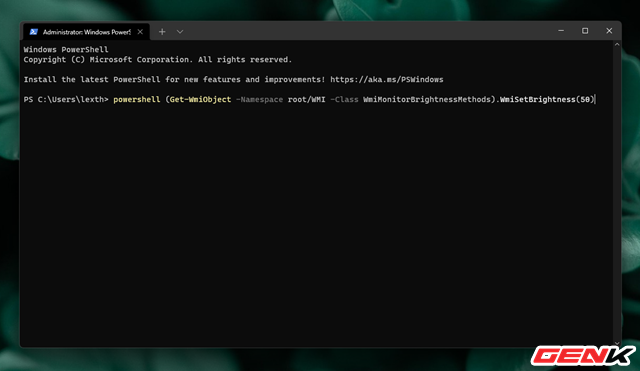Close the PowerShell tab with its X
Viewport: 640px width, 371px height.
pos(140,32)
